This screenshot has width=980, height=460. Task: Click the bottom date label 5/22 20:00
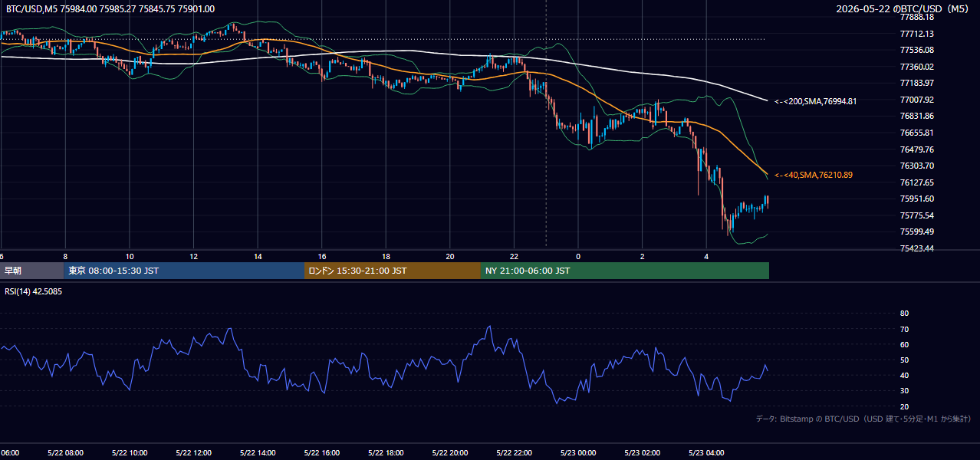(x=449, y=452)
